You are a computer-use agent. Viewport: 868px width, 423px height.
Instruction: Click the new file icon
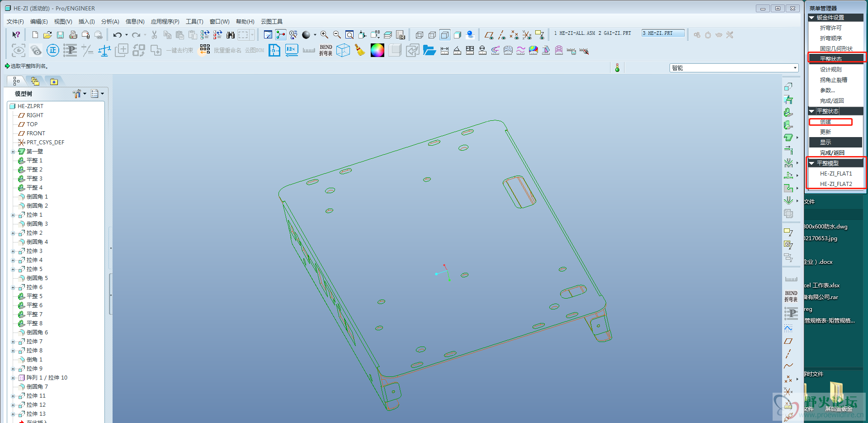tap(35, 35)
